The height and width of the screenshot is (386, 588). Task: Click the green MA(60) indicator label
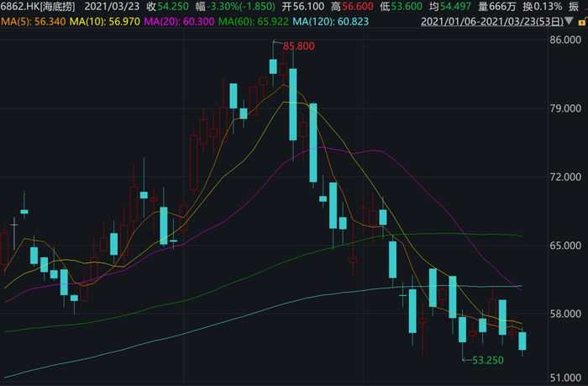pyautogui.click(x=254, y=22)
